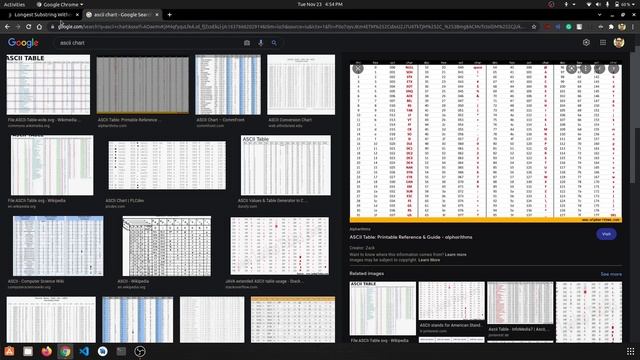This screenshot has width=640, height=360.
Task: Click the Google logo
Action: coord(23,42)
